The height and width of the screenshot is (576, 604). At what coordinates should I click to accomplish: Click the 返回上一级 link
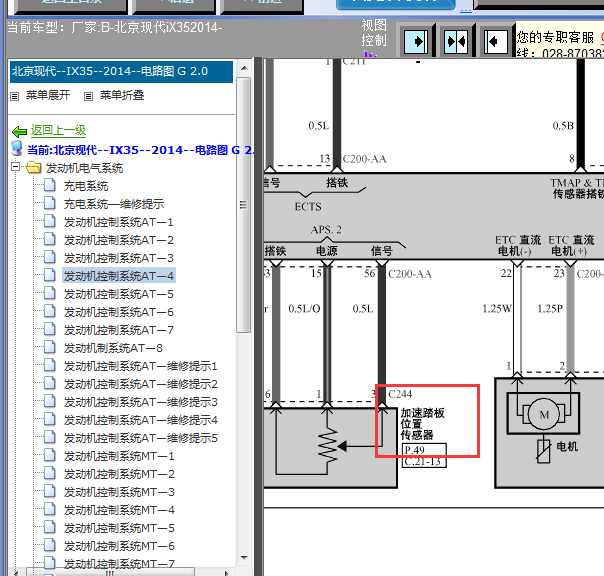pyautogui.click(x=58, y=131)
